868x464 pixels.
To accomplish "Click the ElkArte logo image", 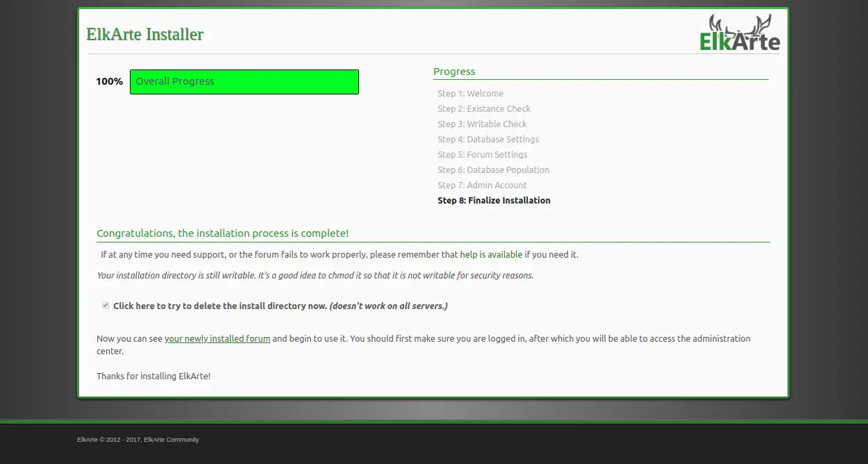I will pyautogui.click(x=740, y=33).
